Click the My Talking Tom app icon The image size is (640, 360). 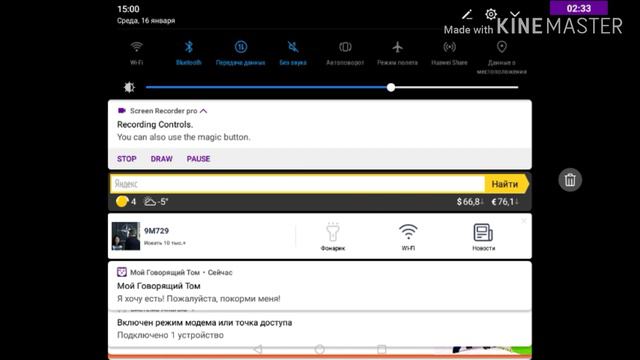click(122, 272)
